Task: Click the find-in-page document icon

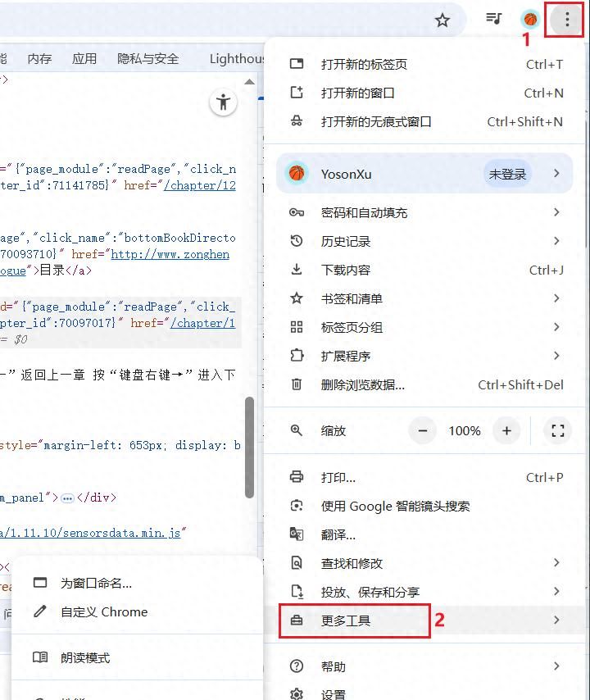Action: (297, 562)
